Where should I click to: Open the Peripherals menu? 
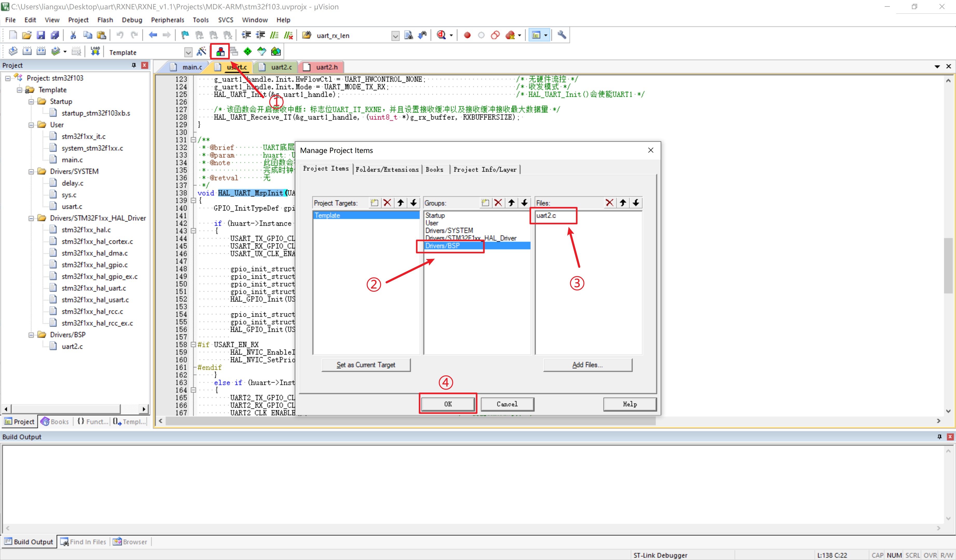pyautogui.click(x=167, y=20)
